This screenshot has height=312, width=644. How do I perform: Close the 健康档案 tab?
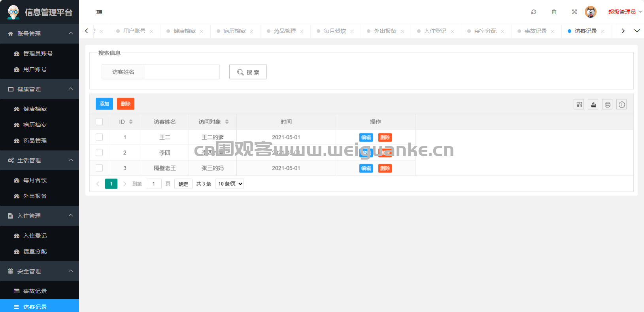pos(202,31)
